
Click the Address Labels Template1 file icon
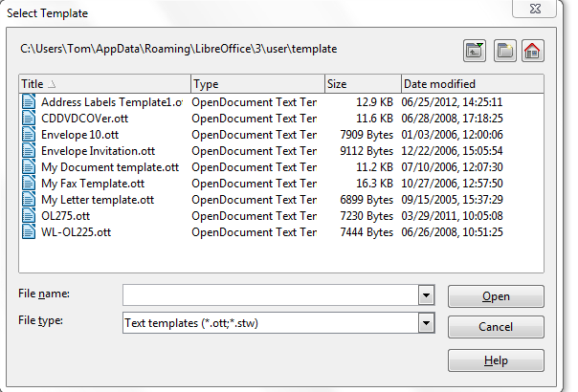click(x=29, y=101)
